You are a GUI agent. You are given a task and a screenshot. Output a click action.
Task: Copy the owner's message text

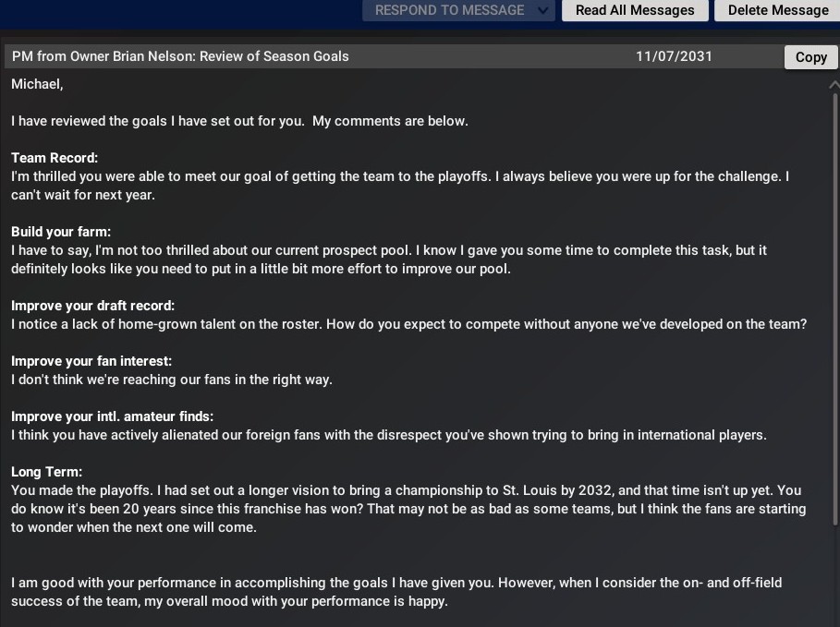point(810,57)
